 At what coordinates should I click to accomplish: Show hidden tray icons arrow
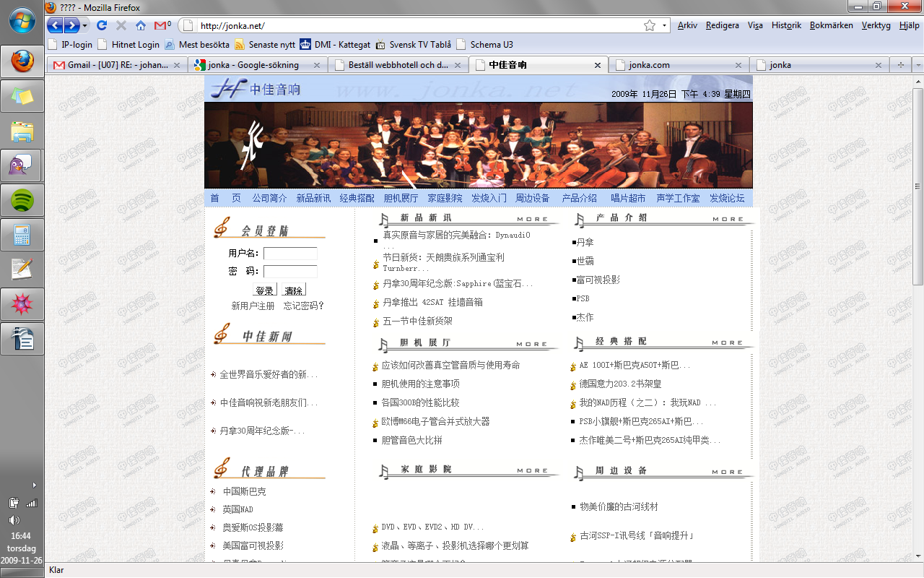click(34, 485)
